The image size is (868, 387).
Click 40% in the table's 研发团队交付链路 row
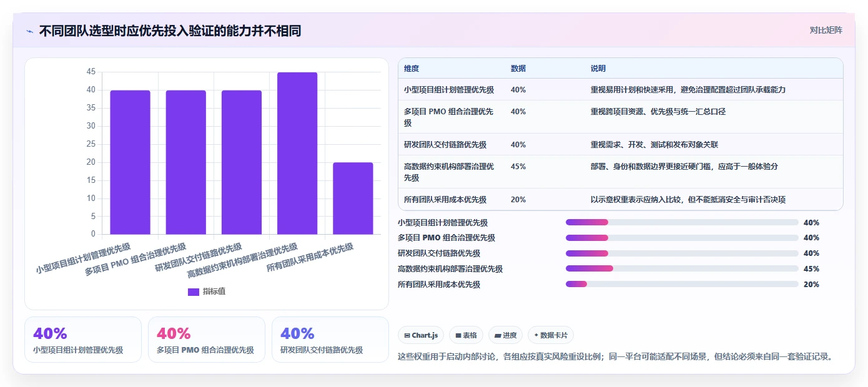tap(518, 145)
